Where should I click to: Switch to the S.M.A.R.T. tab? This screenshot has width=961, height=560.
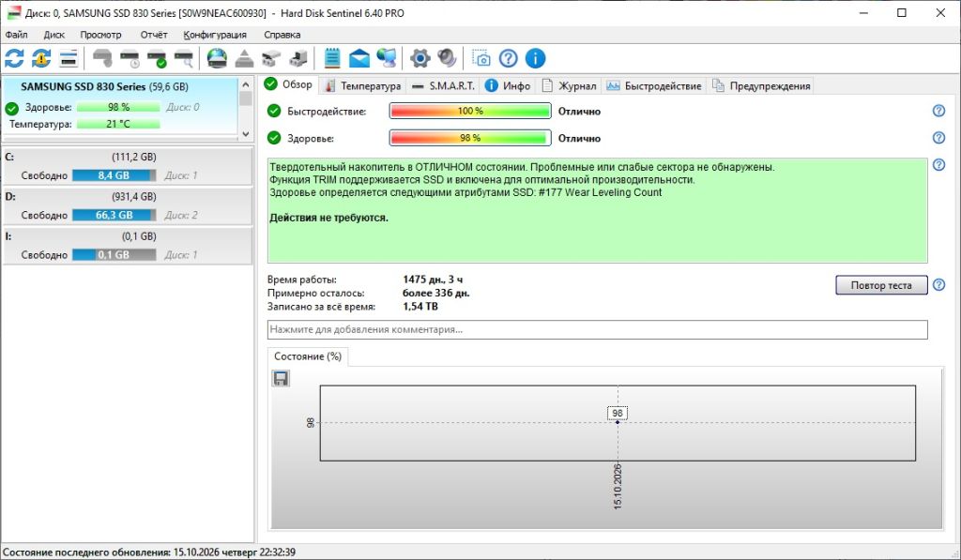[444, 85]
